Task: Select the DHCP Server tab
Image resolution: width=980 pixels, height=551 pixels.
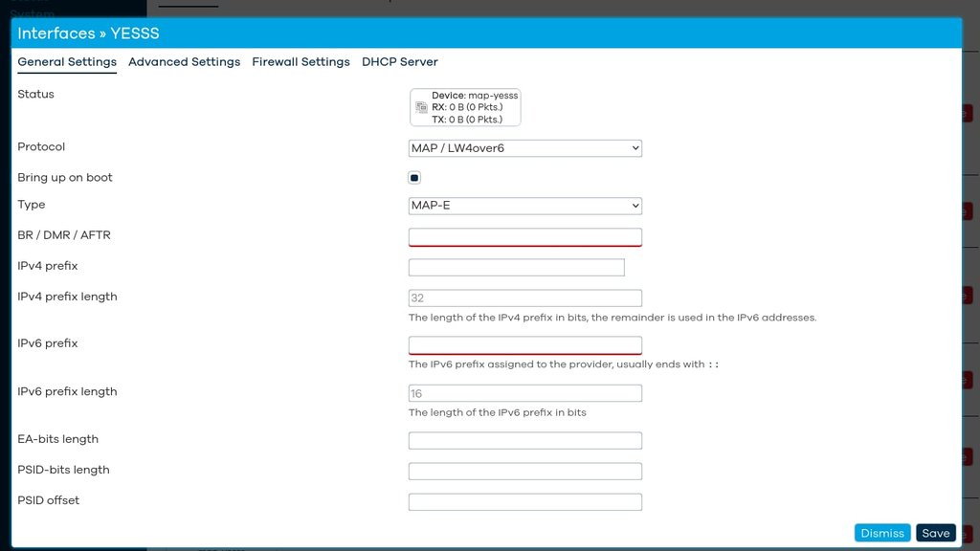Action: [399, 62]
